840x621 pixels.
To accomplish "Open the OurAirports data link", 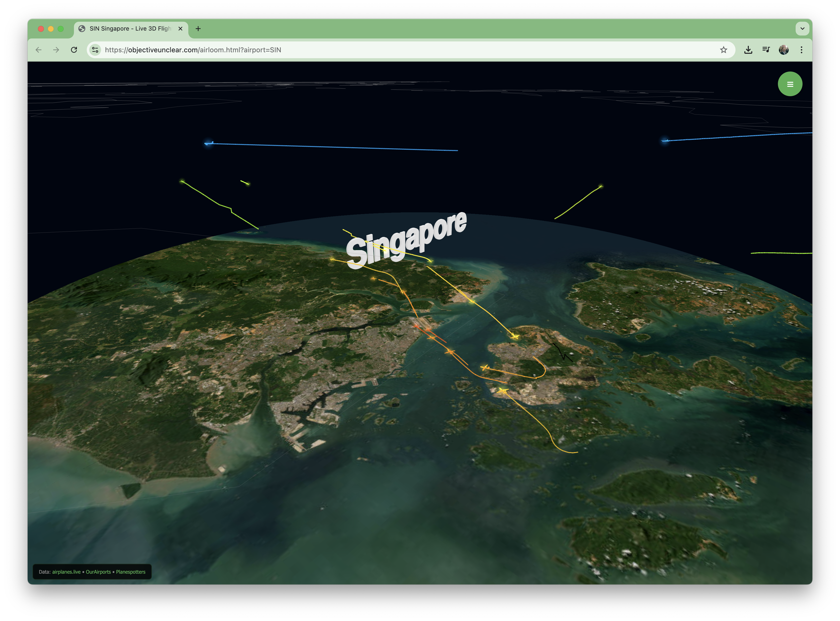I will point(98,572).
